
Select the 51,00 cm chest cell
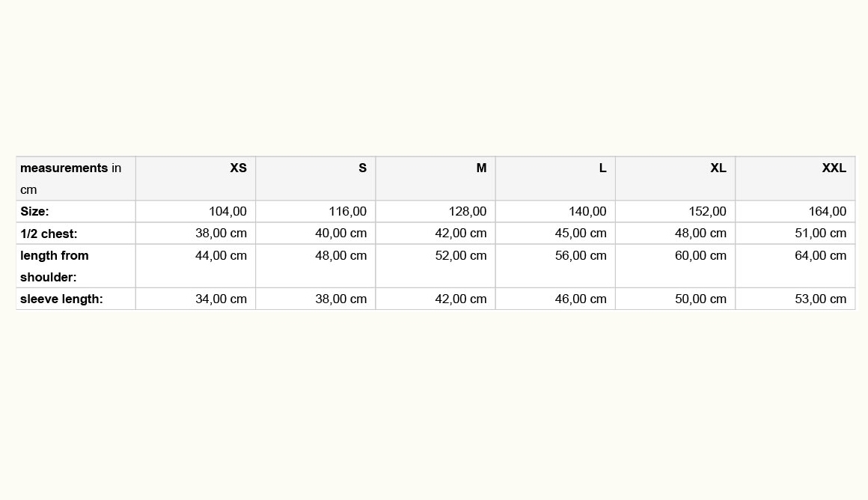pos(795,233)
